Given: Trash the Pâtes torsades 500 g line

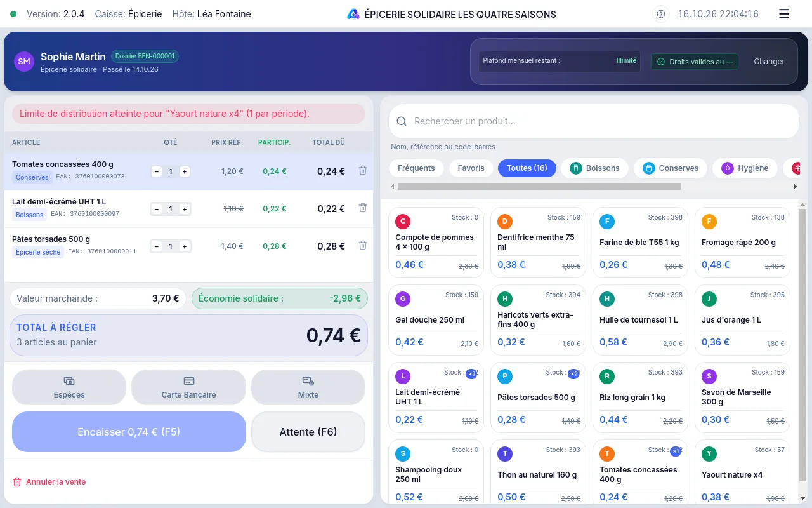Looking at the screenshot, I should coord(363,246).
